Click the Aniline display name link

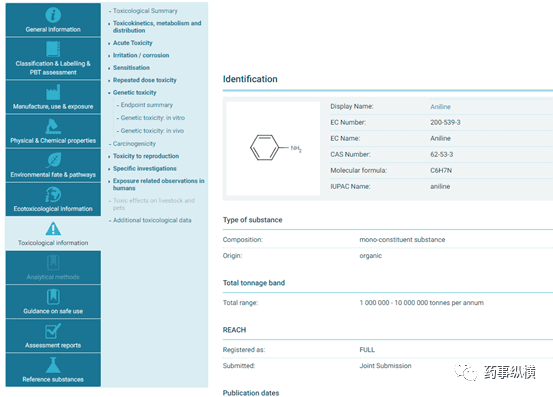(440, 106)
